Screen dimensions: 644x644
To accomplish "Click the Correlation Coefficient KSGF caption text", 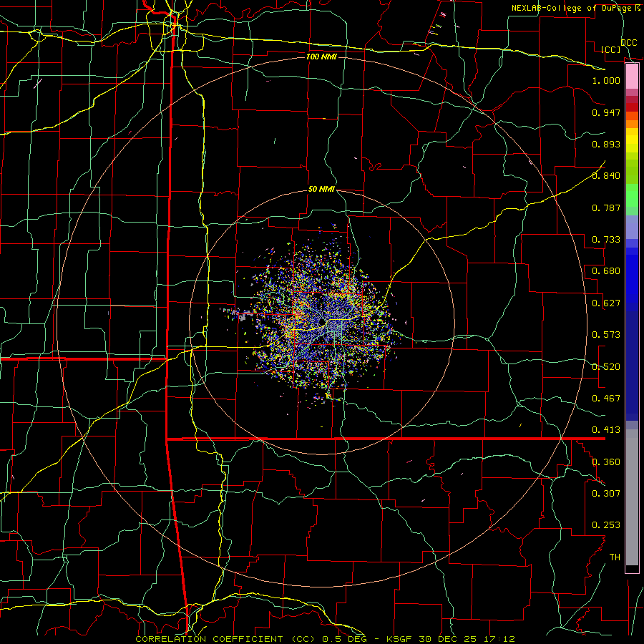I will [x=325, y=639].
